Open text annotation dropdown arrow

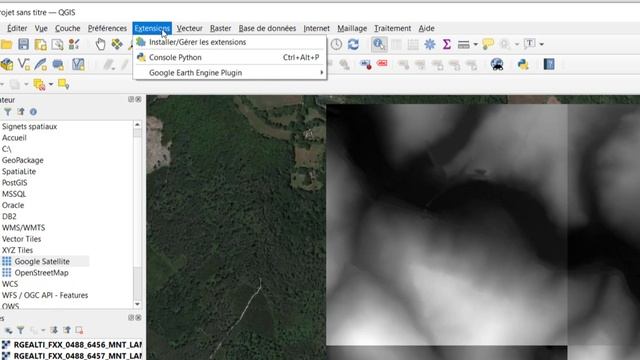tap(542, 44)
